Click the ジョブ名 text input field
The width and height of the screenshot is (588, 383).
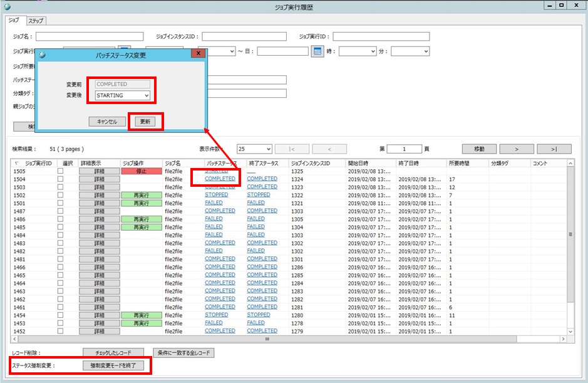tap(90, 36)
